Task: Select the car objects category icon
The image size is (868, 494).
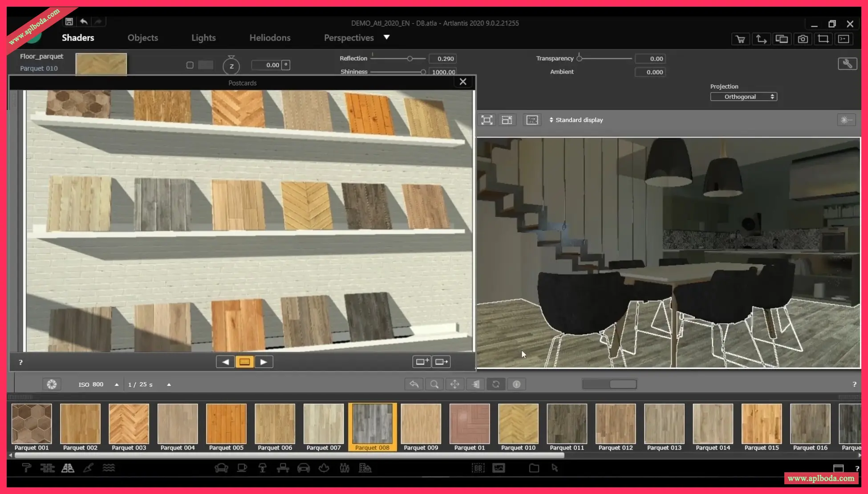Action: (304, 468)
